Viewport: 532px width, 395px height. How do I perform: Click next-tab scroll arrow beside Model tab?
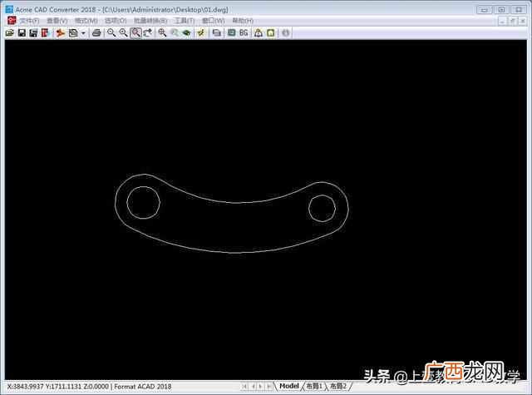(x=260, y=387)
